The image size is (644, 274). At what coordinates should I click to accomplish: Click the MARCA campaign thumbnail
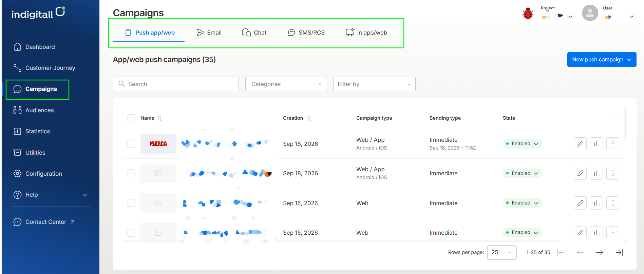(158, 144)
